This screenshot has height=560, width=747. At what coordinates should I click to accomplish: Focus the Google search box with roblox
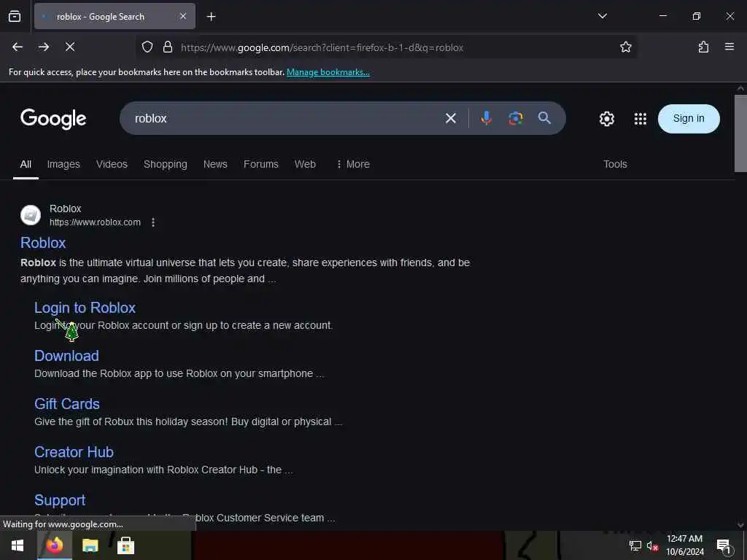pos(286,119)
